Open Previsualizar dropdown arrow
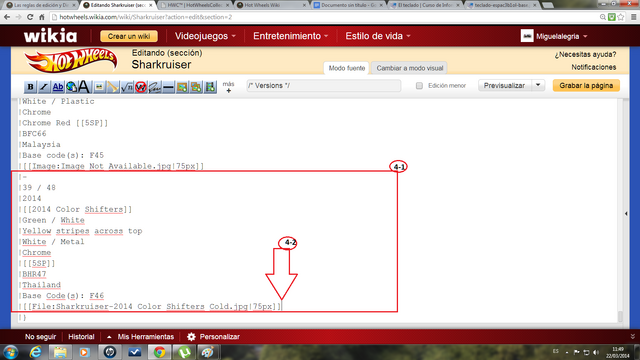Image resolution: width=640 pixels, height=360 pixels. (538, 85)
